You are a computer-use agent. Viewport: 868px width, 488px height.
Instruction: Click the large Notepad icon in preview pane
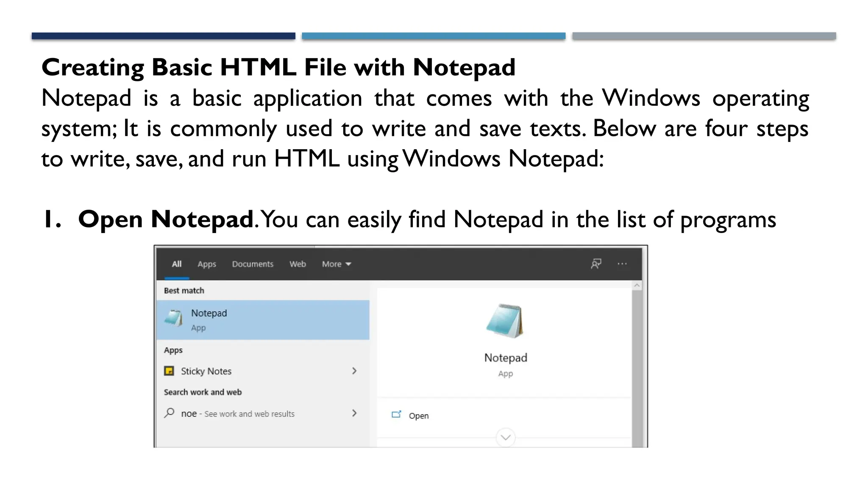(505, 321)
